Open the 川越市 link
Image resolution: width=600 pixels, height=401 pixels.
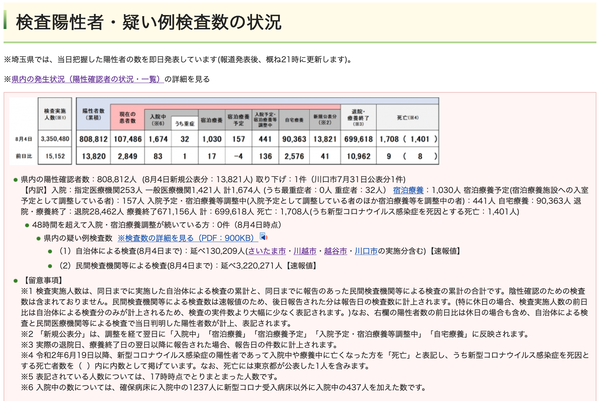pyautogui.click(x=305, y=251)
